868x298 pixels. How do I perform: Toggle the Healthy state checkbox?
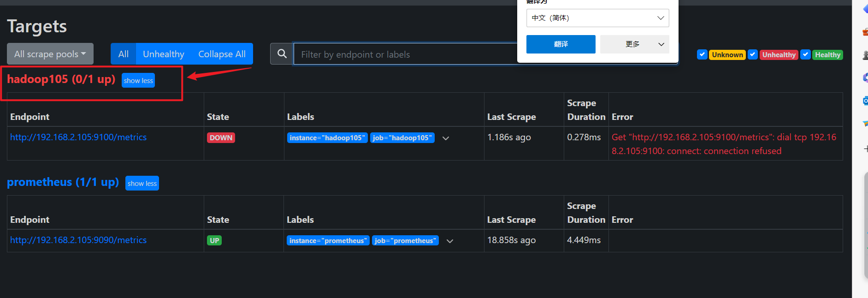[805, 54]
